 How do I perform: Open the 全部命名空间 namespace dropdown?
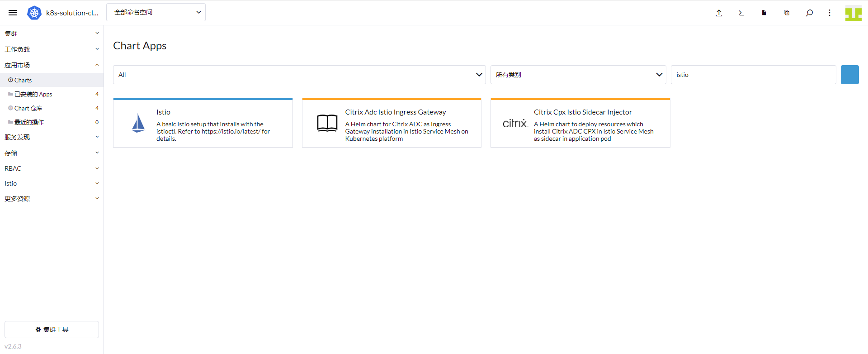click(x=156, y=12)
